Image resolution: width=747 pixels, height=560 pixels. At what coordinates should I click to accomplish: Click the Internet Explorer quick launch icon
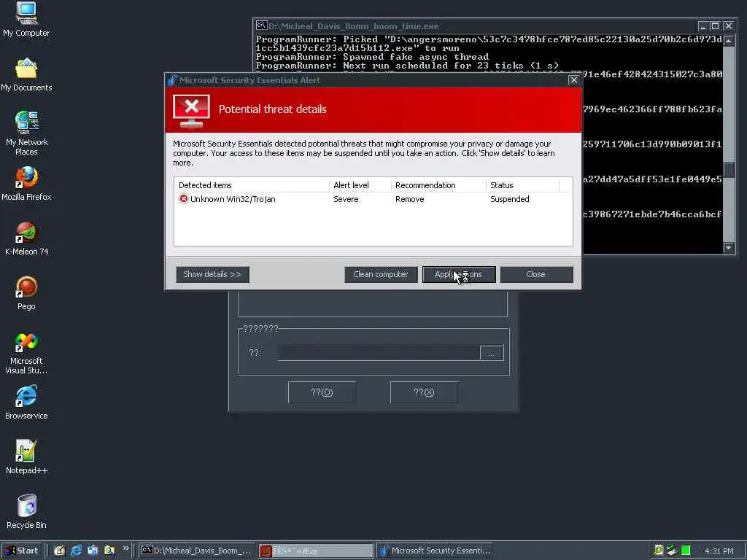(x=76, y=551)
